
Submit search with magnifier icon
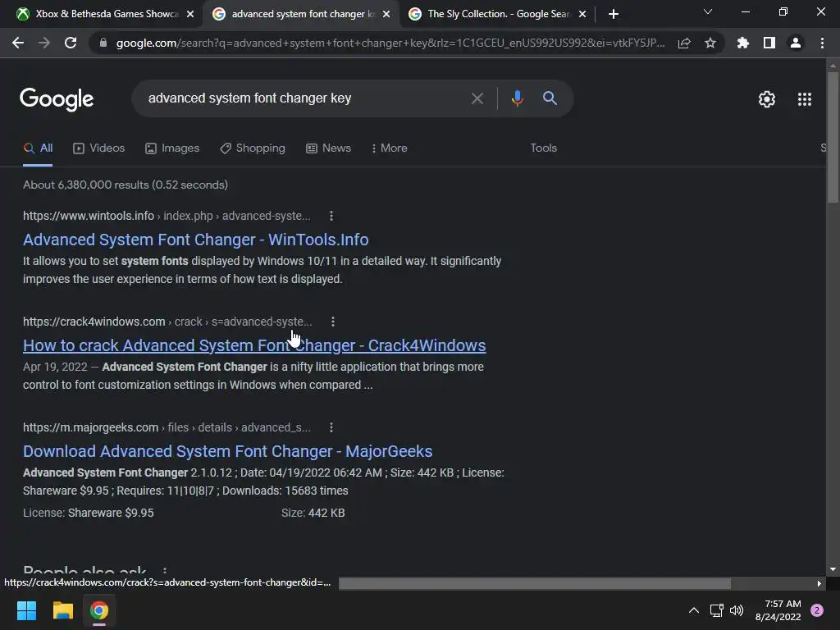coord(550,98)
